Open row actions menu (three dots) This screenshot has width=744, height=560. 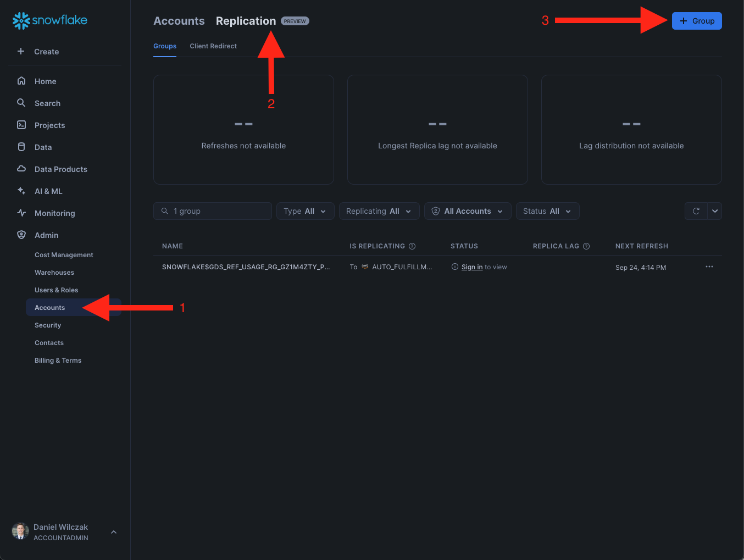pyautogui.click(x=709, y=267)
